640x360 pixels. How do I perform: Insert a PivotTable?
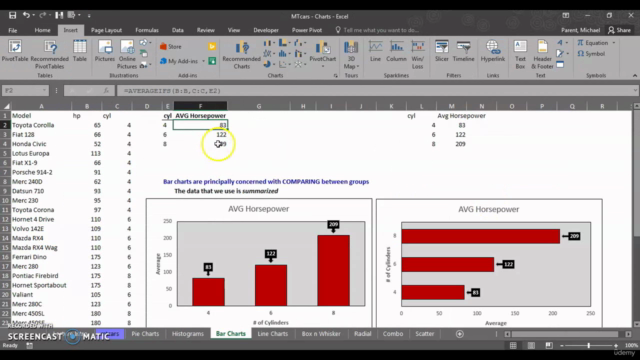(15, 51)
